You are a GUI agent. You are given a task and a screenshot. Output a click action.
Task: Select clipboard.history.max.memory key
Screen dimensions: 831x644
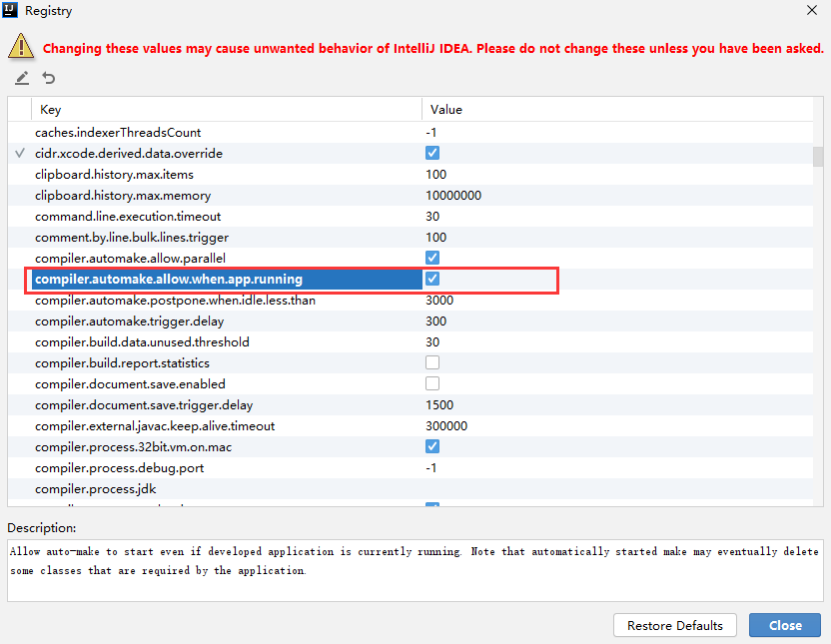[x=123, y=196]
